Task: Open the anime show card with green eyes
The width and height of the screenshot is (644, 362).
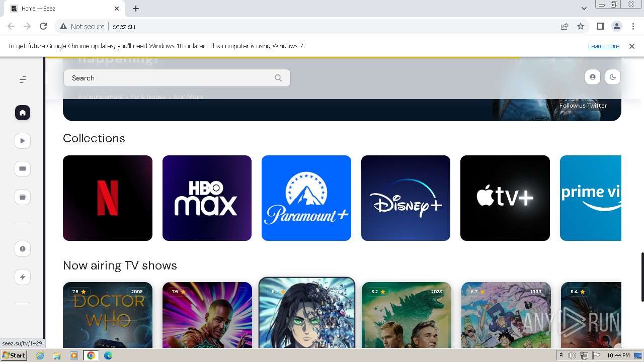Action: point(307,313)
